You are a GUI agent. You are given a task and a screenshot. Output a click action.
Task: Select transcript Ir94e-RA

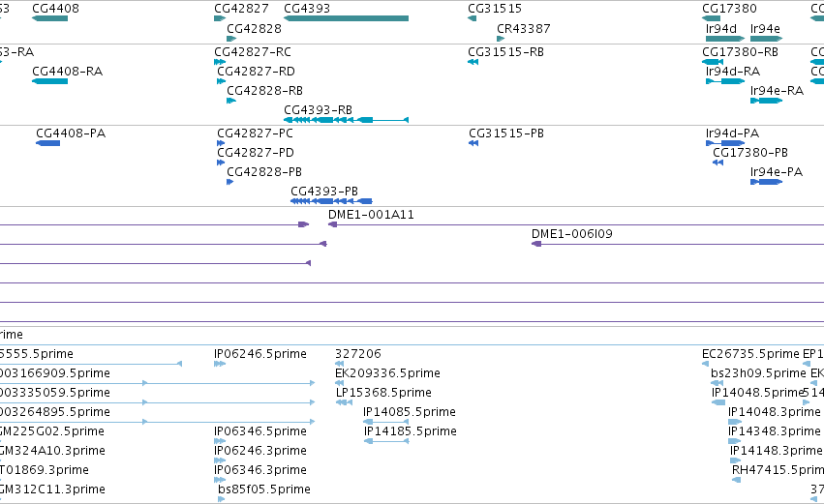(x=777, y=91)
